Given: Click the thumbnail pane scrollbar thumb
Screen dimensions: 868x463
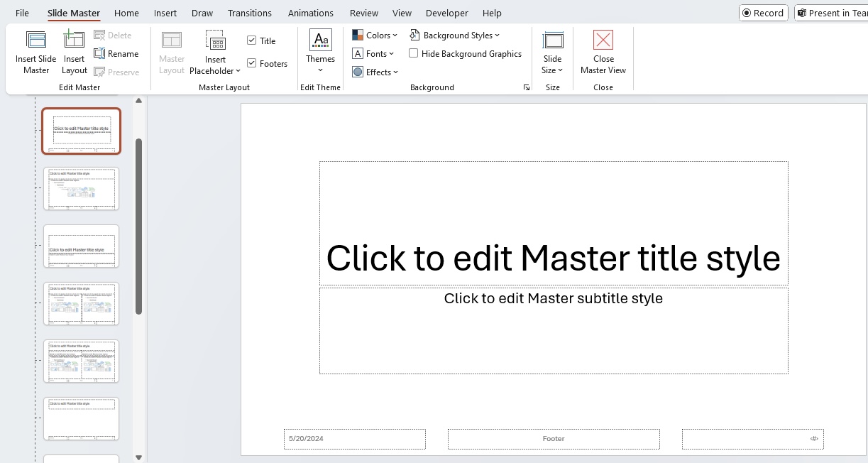Looking at the screenshot, I should point(139,227).
